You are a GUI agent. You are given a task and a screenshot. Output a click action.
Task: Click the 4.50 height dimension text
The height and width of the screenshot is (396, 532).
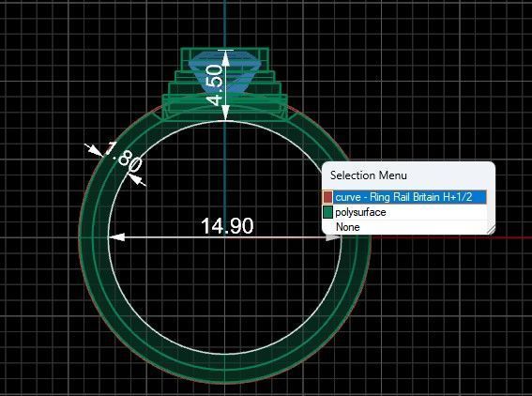215,85
